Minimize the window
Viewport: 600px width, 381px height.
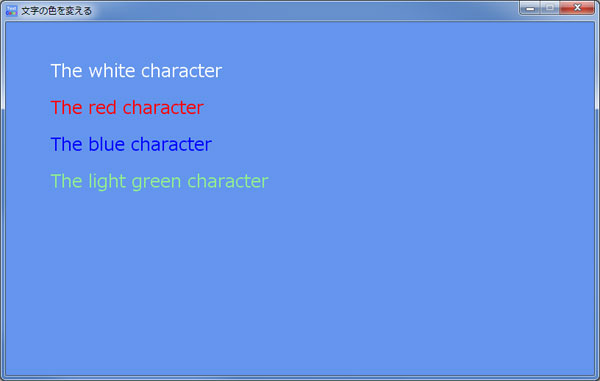pyautogui.click(x=530, y=8)
